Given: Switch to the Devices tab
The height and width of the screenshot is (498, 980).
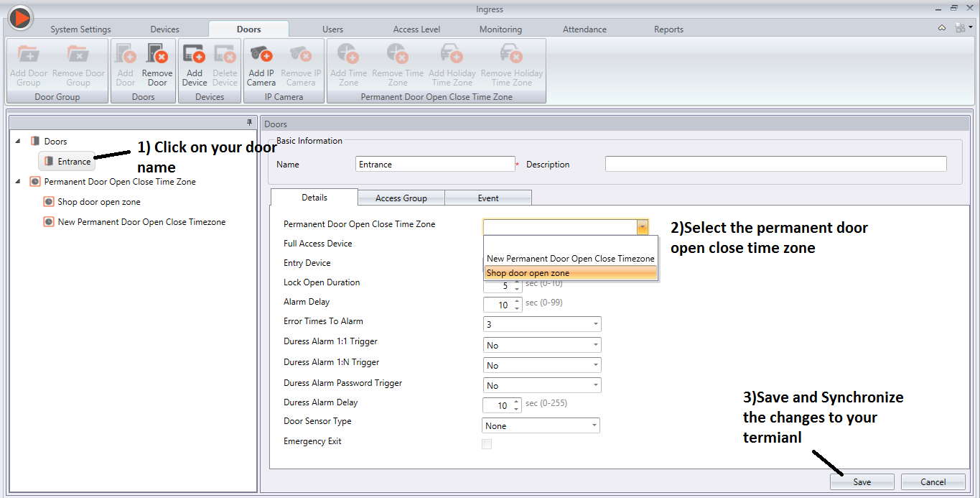Looking at the screenshot, I should pos(164,29).
